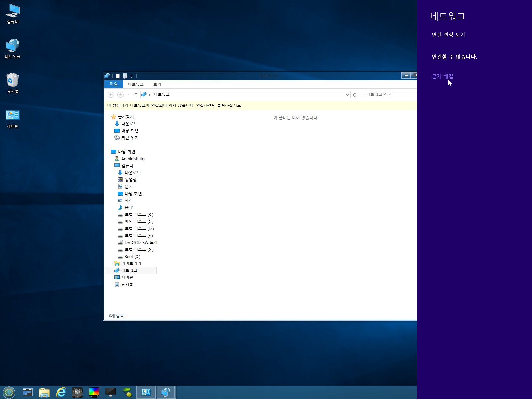Image resolution: width=532 pixels, height=399 pixels.
Task: Open the rainbow color monitor taskbar app
Action: (94, 392)
